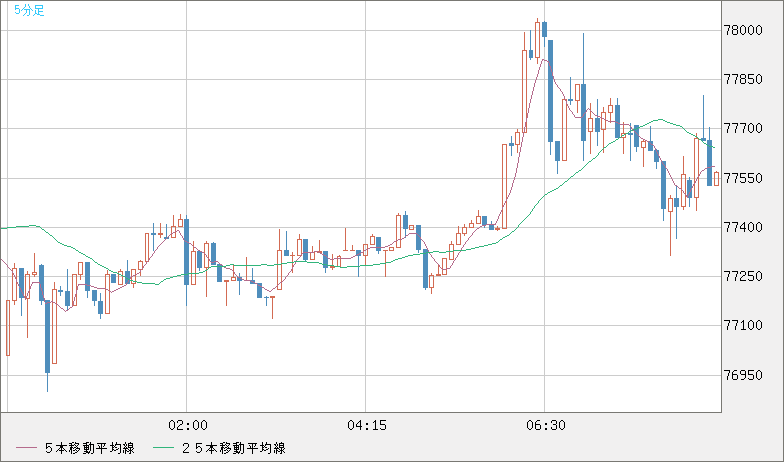Image resolution: width=784 pixels, height=462 pixels.
Task: Click the green 25-period legend line sample
Action: (164, 448)
